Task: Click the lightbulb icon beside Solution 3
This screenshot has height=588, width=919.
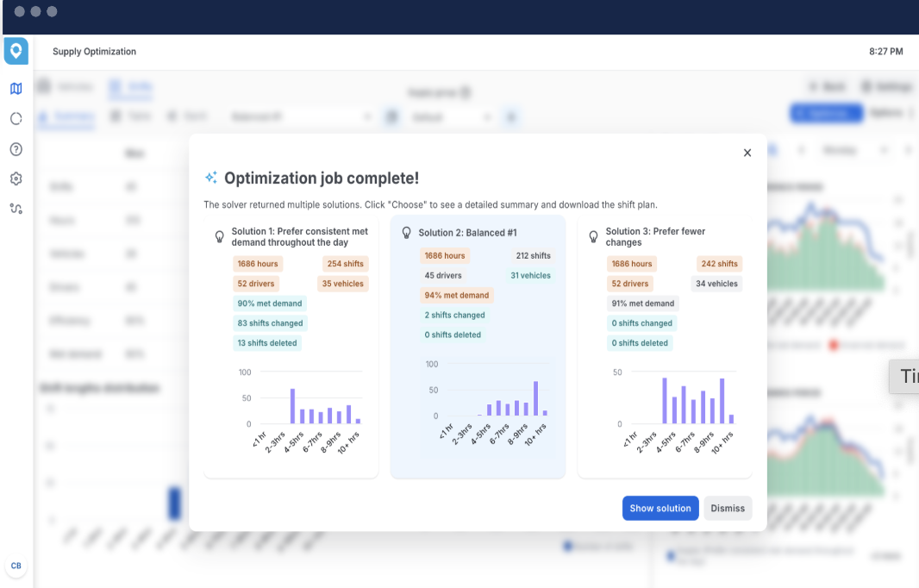Action: [593, 236]
